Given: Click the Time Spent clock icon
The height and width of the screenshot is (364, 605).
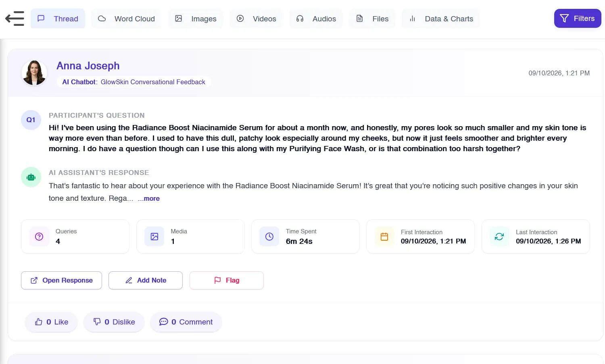Looking at the screenshot, I should coord(269,237).
